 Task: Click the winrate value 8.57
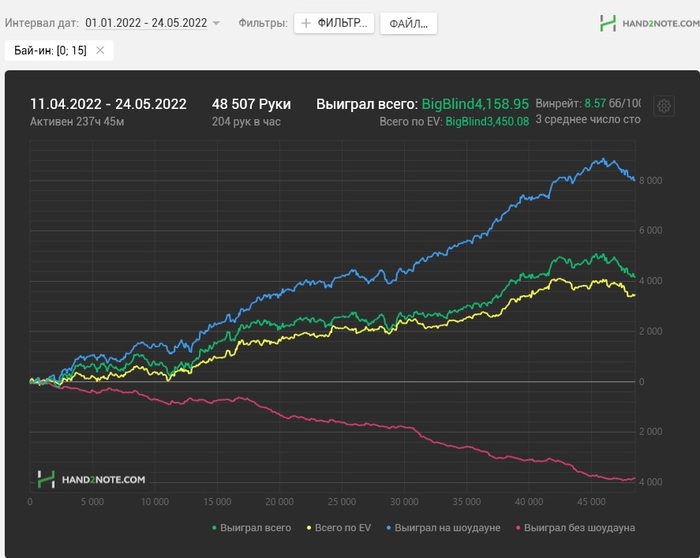[x=595, y=104]
